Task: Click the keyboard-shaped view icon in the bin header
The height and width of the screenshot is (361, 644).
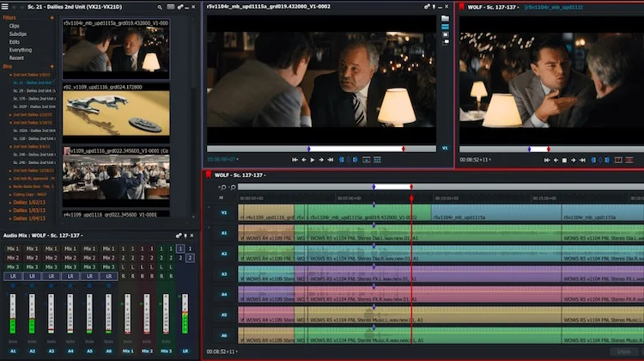Action: click(171, 7)
